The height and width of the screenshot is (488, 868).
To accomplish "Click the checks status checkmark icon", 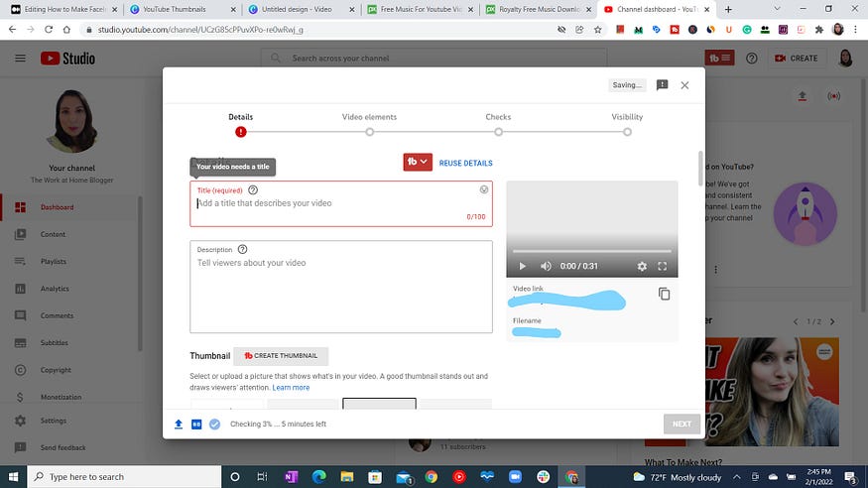I will click(x=215, y=425).
